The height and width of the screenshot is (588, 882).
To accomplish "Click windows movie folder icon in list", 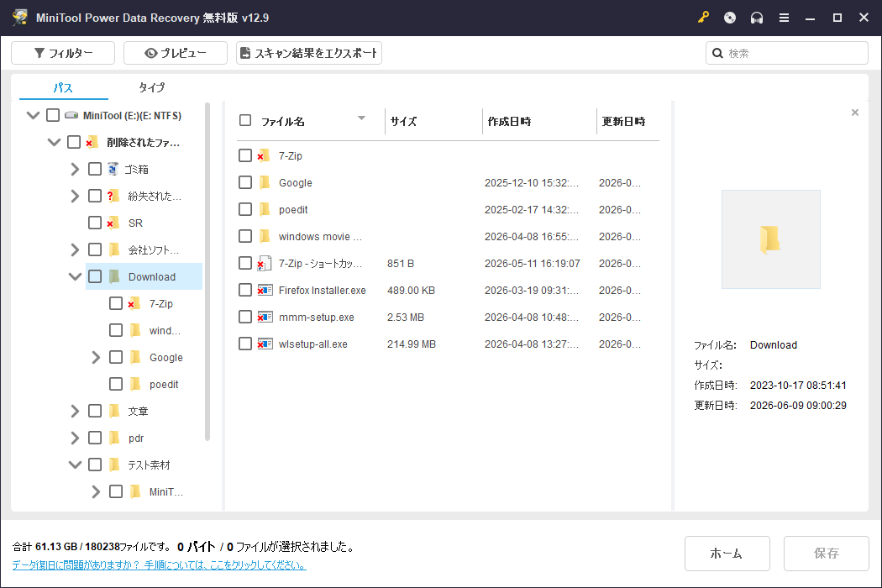I will [265, 236].
